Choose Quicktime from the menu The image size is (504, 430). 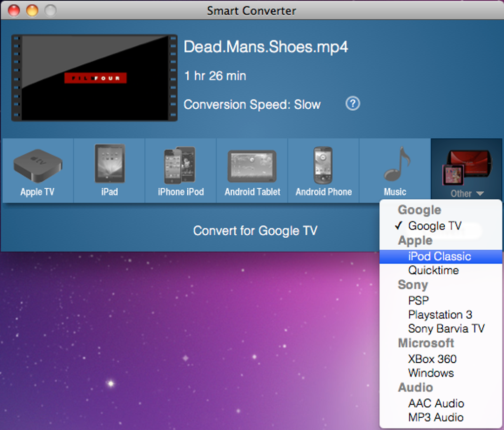click(441, 270)
